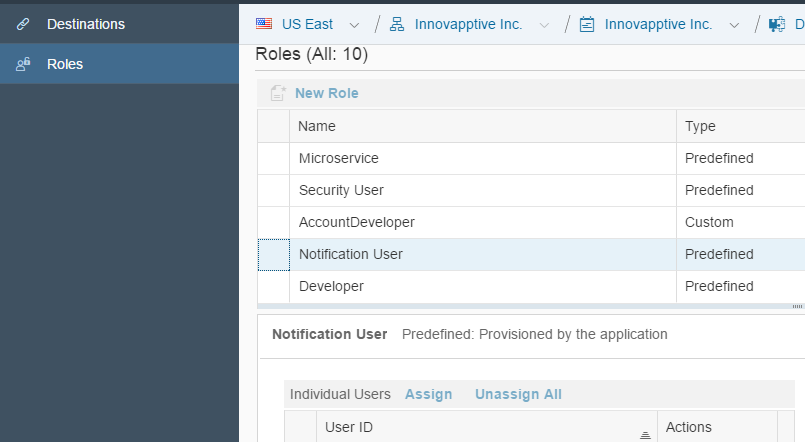This screenshot has height=442, width=805.
Task: Toggle row selector for AccountDeveloper role
Action: click(273, 222)
